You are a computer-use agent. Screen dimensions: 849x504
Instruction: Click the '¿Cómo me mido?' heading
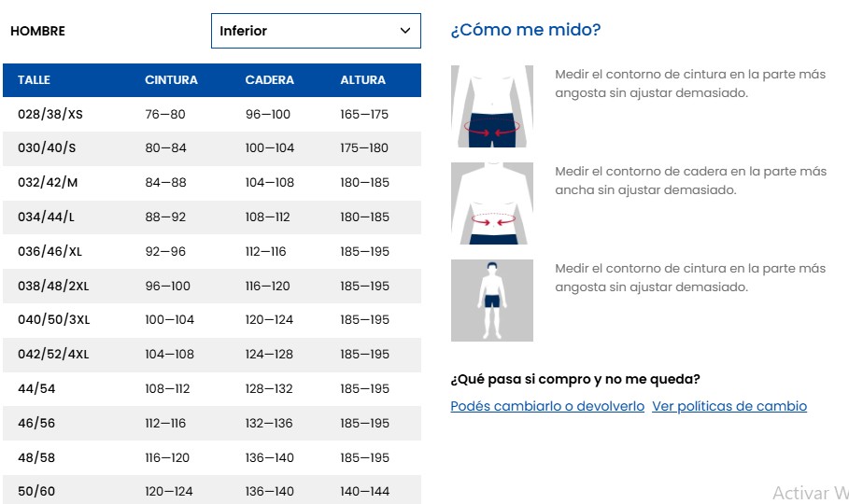[x=526, y=30]
